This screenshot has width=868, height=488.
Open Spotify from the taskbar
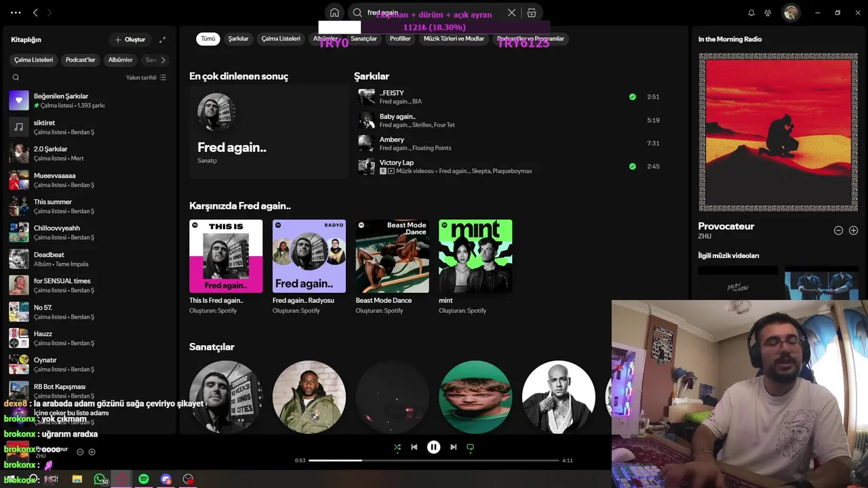(x=144, y=479)
